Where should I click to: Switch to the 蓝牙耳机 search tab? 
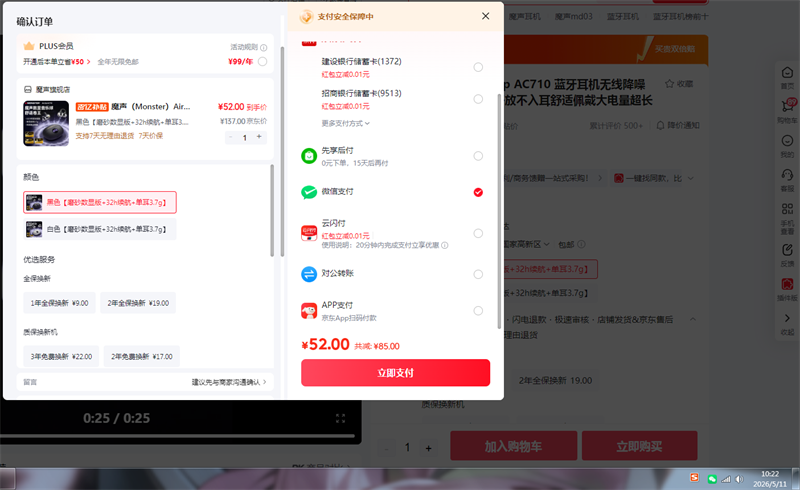point(622,17)
